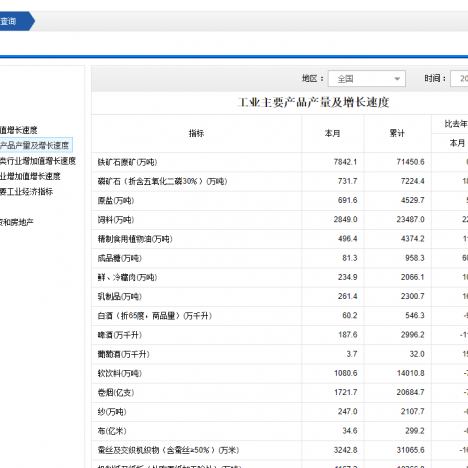Image resolution: width=468 pixels, height=468 pixels.
Task: Open 要工业经济指标 sidebar link
Action: click(x=26, y=192)
